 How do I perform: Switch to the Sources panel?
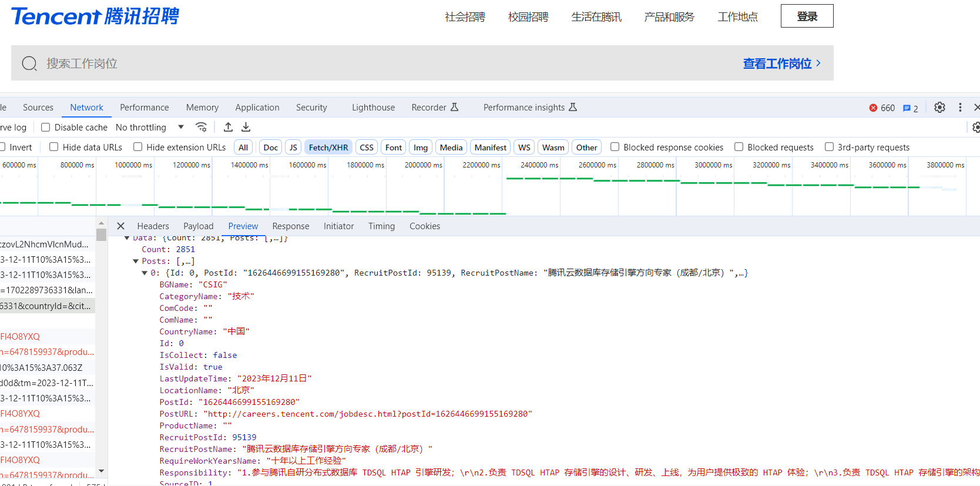point(38,108)
